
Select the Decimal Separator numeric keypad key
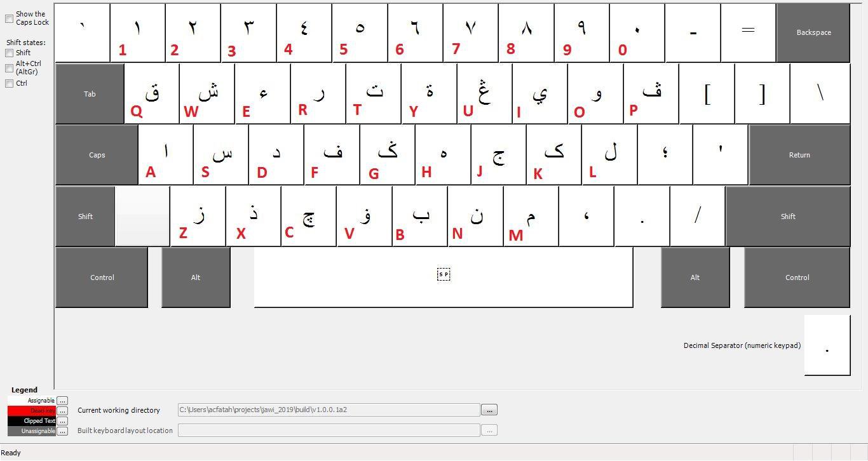827,345
